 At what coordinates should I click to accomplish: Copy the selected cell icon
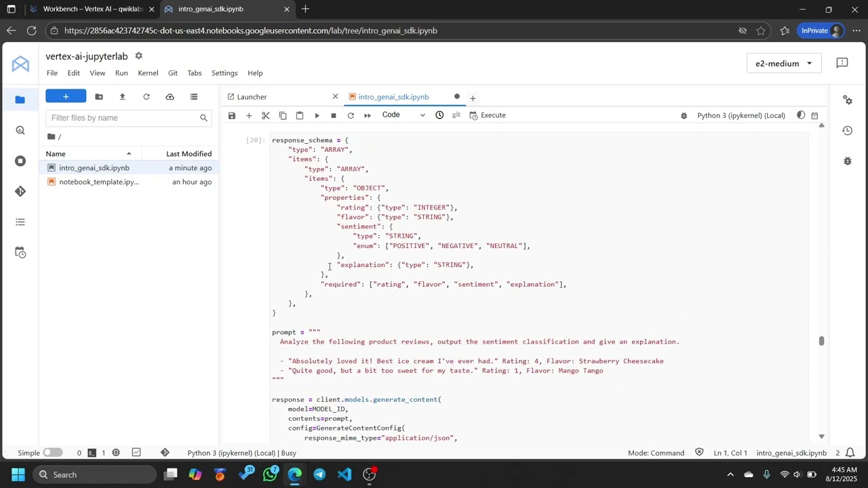283,115
